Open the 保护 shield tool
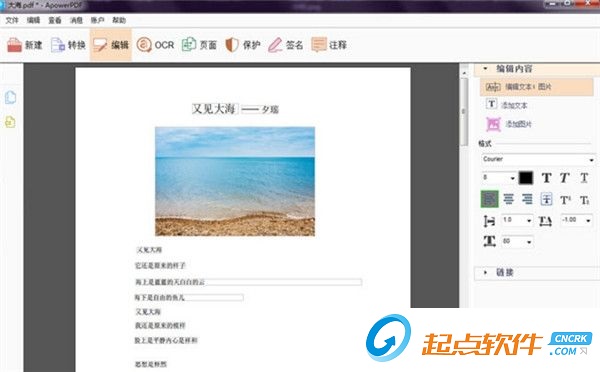Screen dimensions: 600x372 [243, 45]
